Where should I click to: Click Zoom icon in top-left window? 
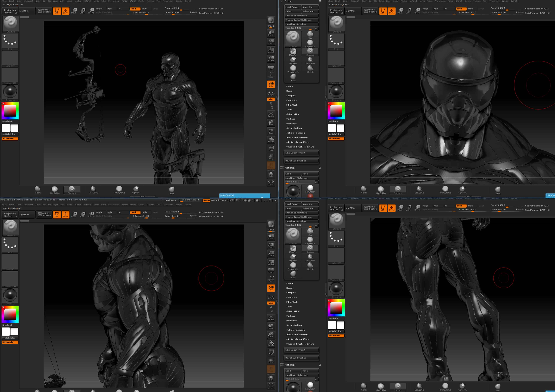[x=271, y=42]
